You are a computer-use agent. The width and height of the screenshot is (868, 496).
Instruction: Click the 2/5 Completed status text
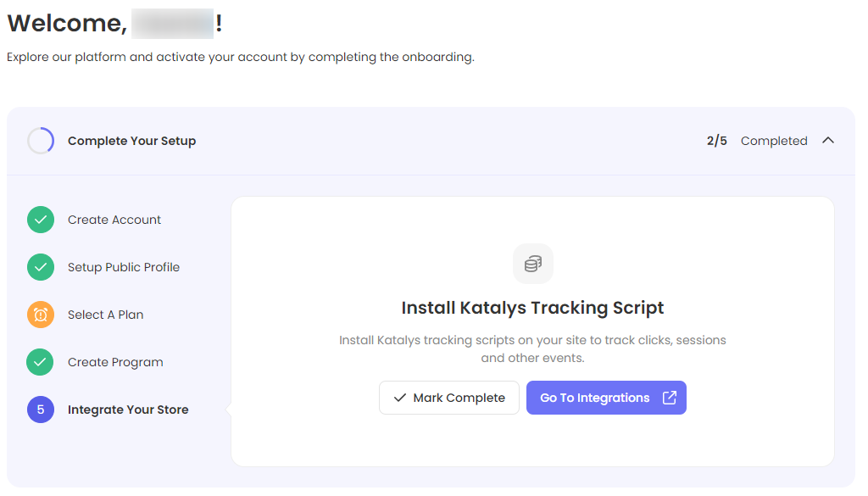pos(756,141)
